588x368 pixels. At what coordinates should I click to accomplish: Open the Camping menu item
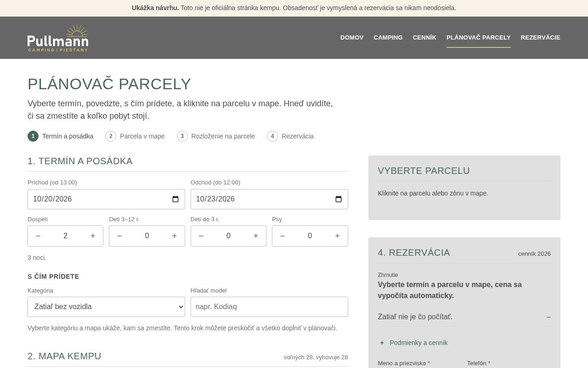[x=388, y=38]
